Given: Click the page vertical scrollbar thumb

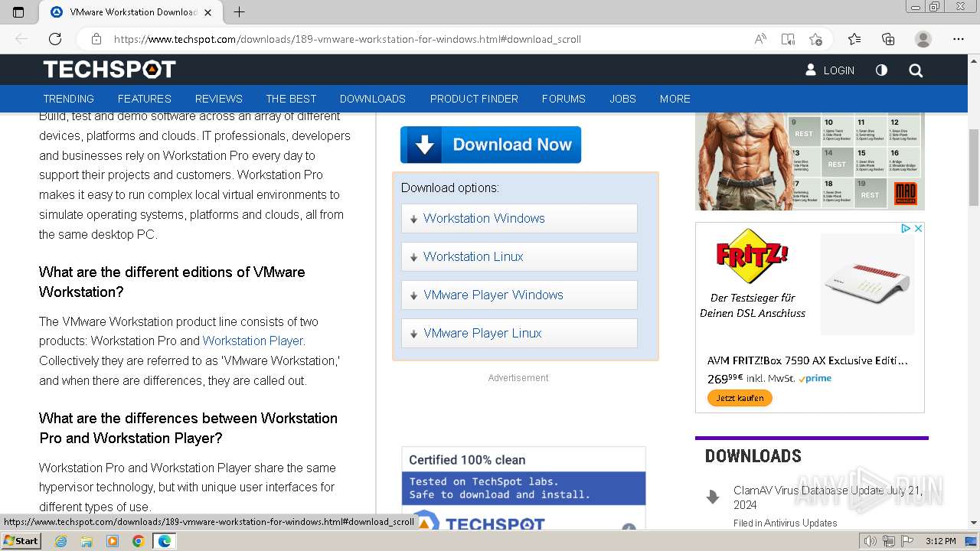Looking at the screenshot, I should point(973,168).
